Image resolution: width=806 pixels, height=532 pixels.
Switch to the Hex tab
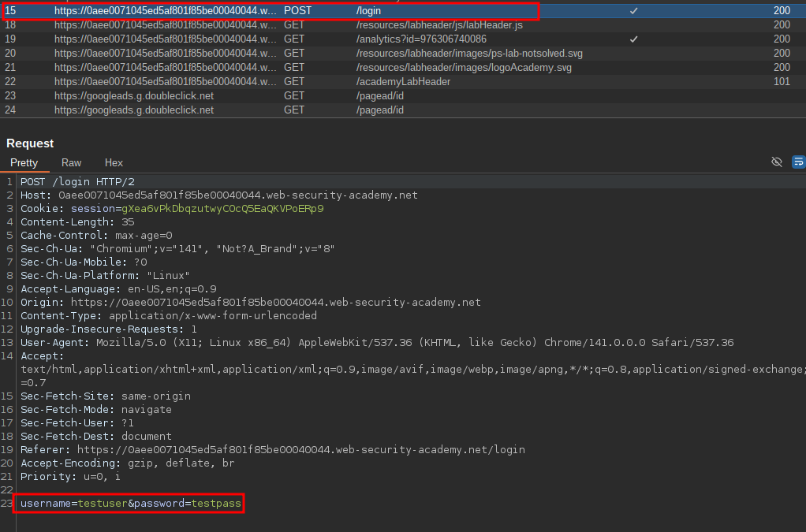point(114,162)
